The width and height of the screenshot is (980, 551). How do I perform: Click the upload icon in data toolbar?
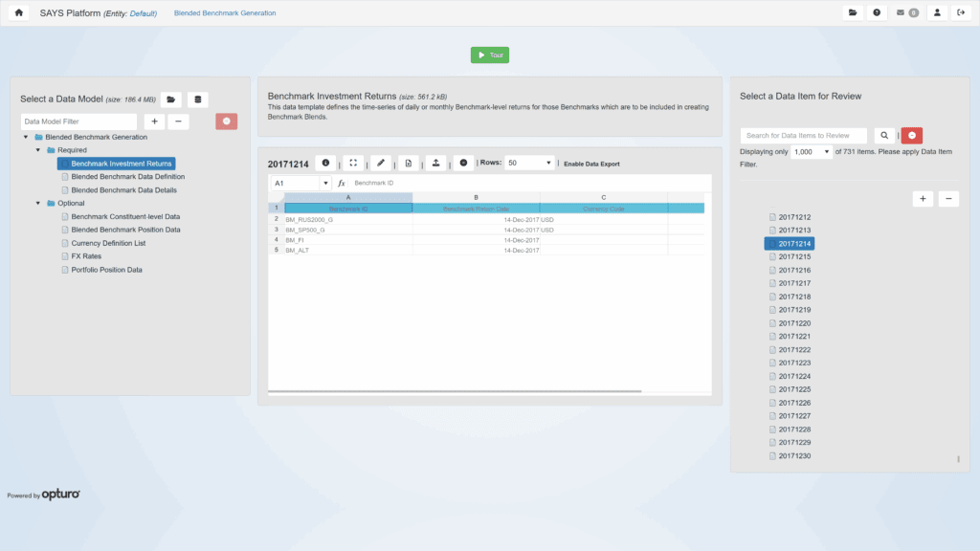click(x=435, y=164)
